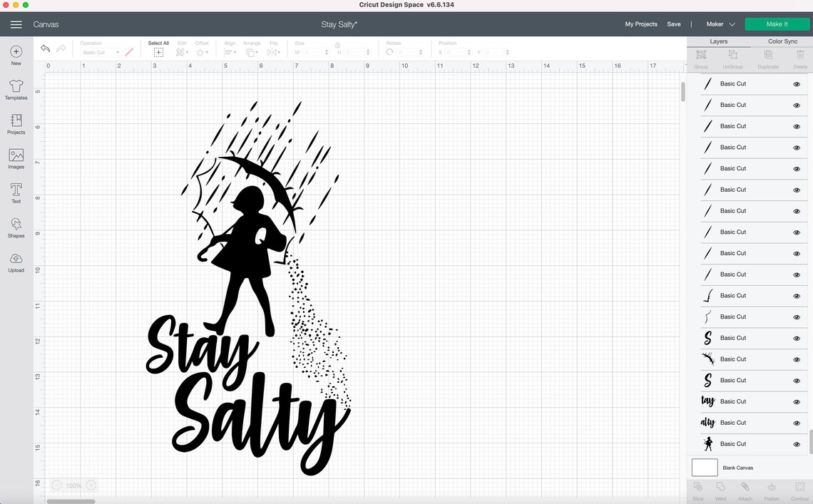This screenshot has height=504, width=813.
Task: Click the Upload tool
Action: pos(16,261)
